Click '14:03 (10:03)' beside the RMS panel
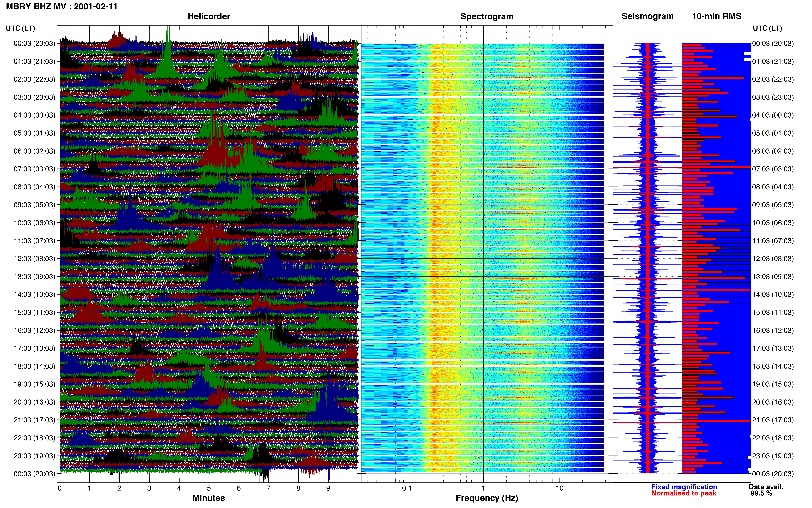The image size is (812, 508). click(x=773, y=295)
